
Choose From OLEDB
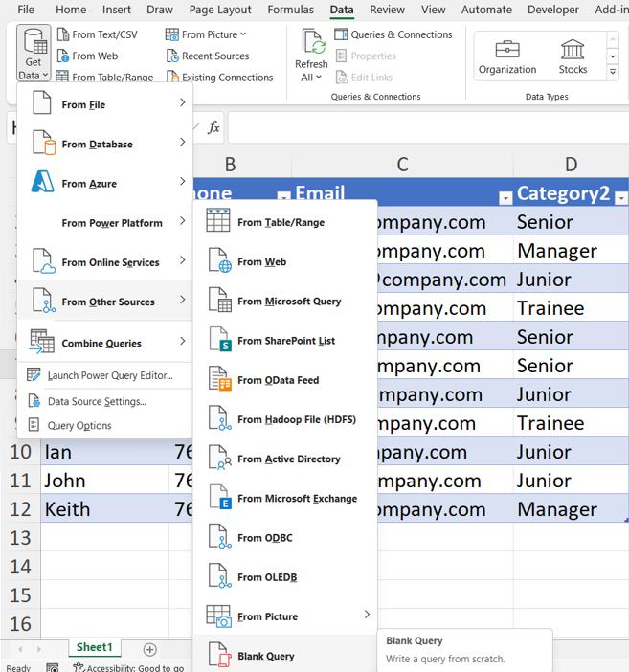tap(284, 577)
